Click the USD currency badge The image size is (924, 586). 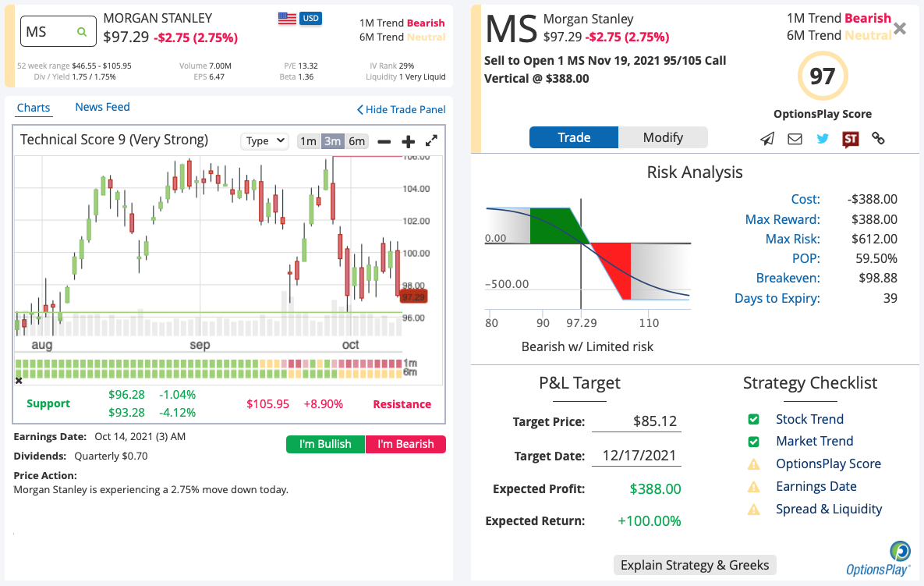pyautogui.click(x=310, y=18)
